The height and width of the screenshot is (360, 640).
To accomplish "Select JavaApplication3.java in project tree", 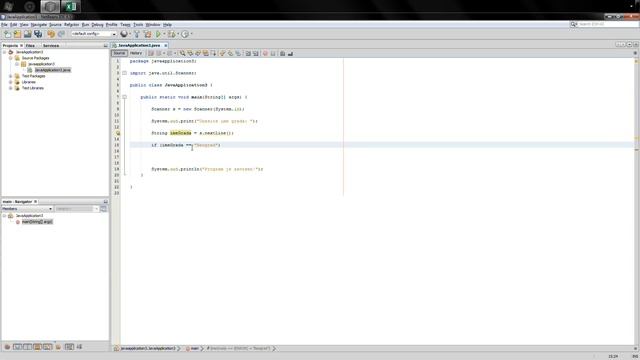I will [53, 70].
